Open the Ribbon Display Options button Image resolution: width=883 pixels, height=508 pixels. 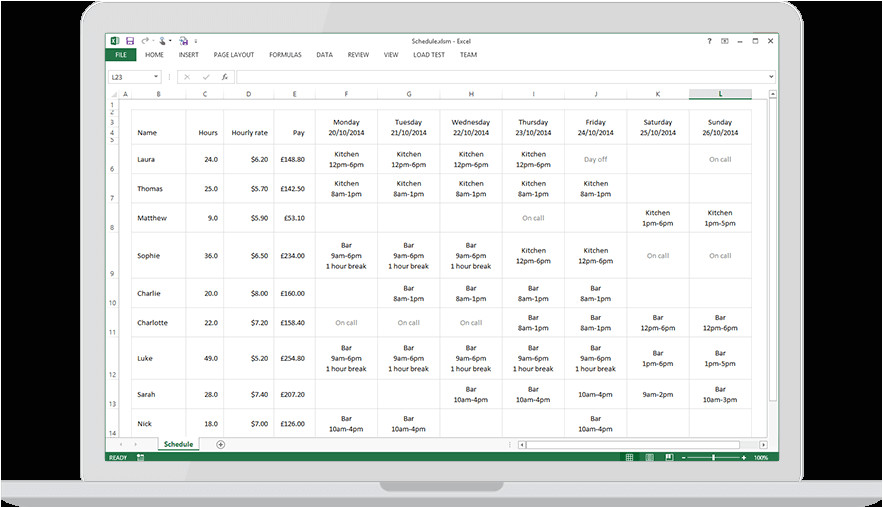pos(724,41)
